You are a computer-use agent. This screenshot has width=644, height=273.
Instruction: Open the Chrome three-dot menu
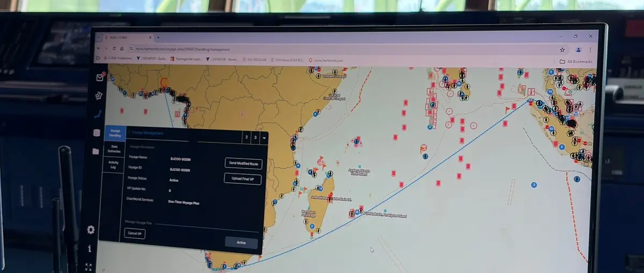click(x=590, y=49)
